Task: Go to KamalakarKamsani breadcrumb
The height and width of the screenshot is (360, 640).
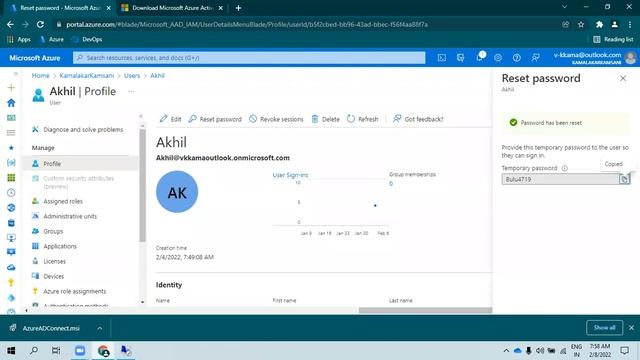Action: coord(87,76)
